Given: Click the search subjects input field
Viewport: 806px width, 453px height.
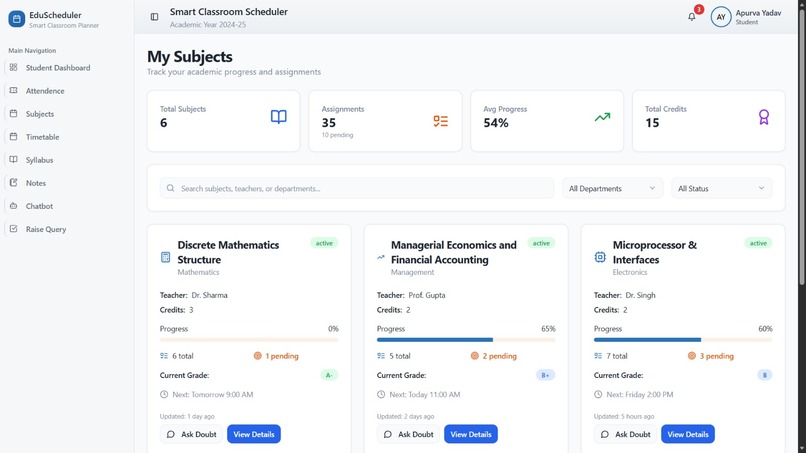Looking at the screenshot, I should (x=357, y=188).
